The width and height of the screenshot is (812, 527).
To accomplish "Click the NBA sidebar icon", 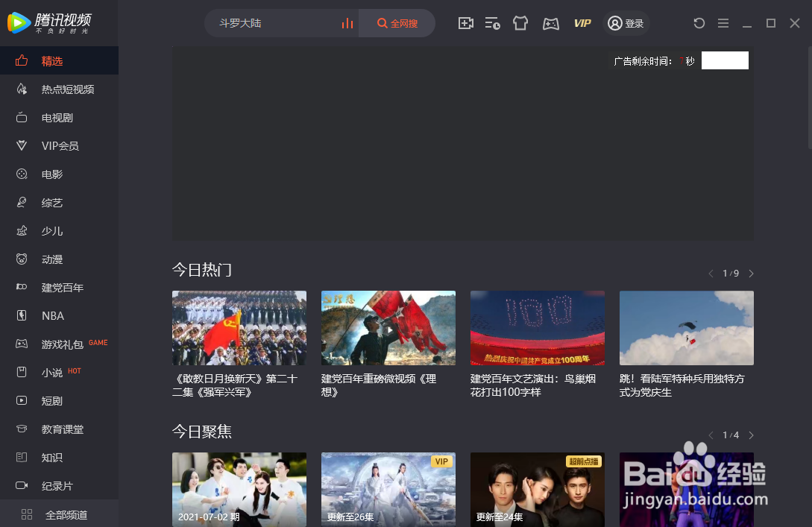I will point(22,315).
